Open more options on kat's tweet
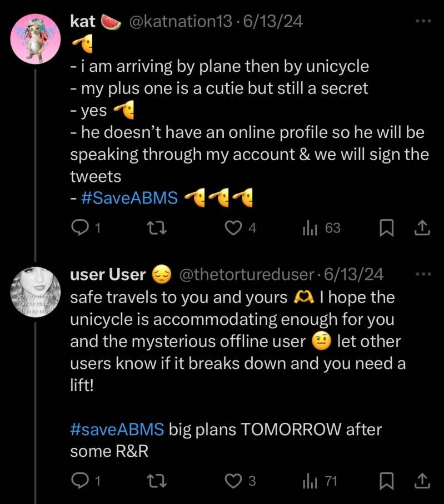This screenshot has width=444, height=504. (423, 21)
